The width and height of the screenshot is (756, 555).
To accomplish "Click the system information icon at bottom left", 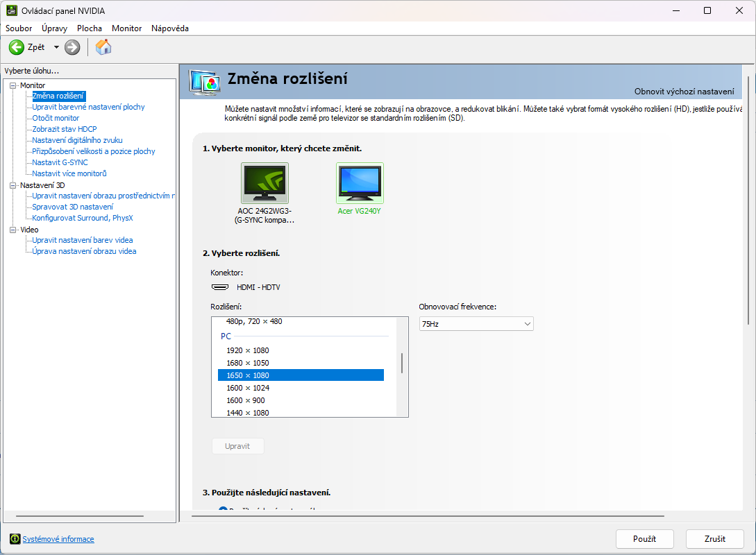I will 15,539.
